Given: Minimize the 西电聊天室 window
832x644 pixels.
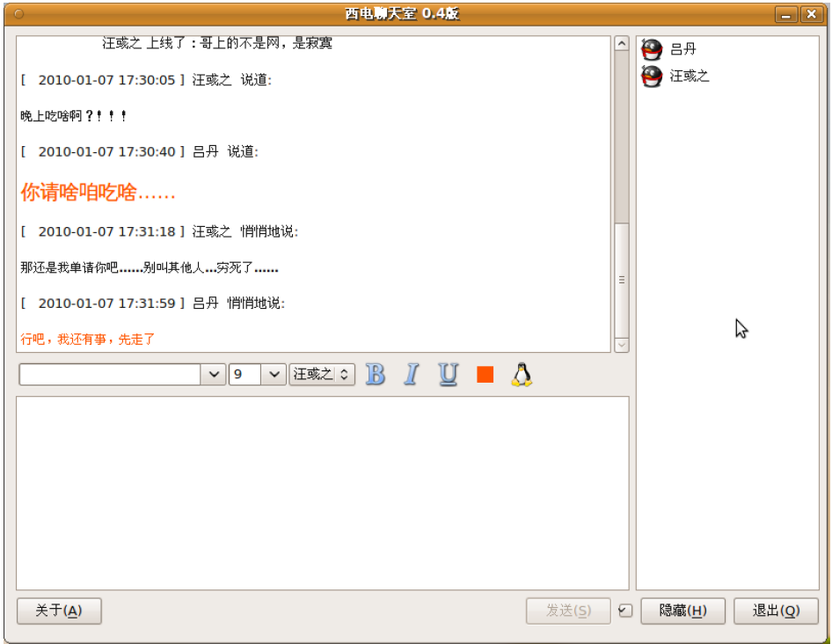Looking at the screenshot, I should [x=786, y=14].
